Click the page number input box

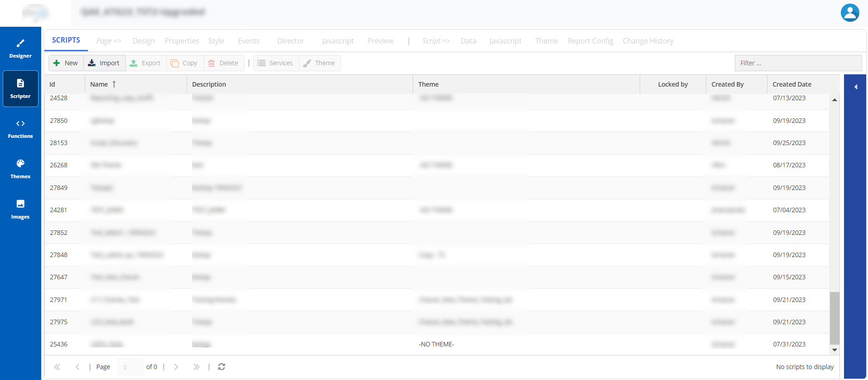130,367
